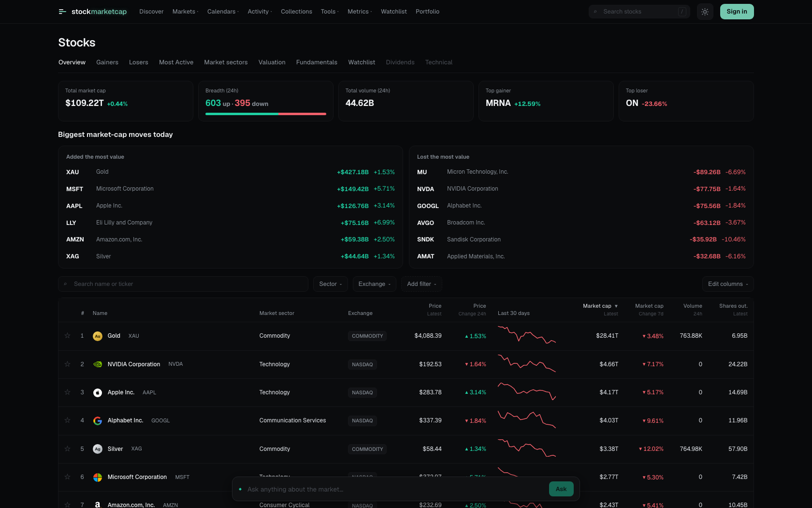Screen dimensions: 812x508
Task: Click the Silver (Ag) coin icon
Action: pos(98,449)
